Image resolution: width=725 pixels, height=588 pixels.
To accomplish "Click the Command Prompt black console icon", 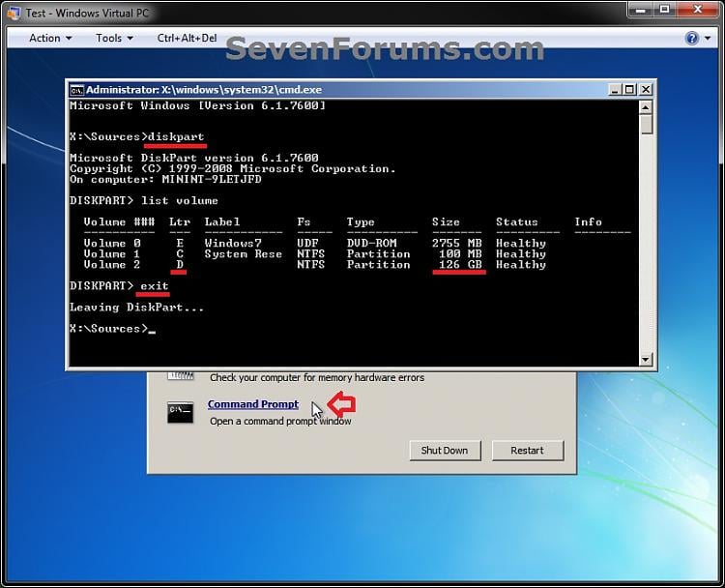I will click(x=180, y=412).
